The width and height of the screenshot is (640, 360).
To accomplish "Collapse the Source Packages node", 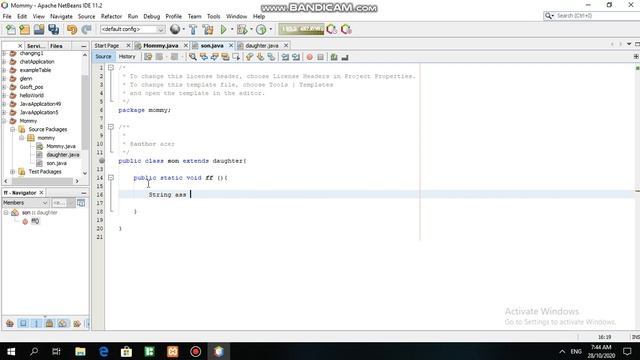I will pyautogui.click(x=13, y=129).
